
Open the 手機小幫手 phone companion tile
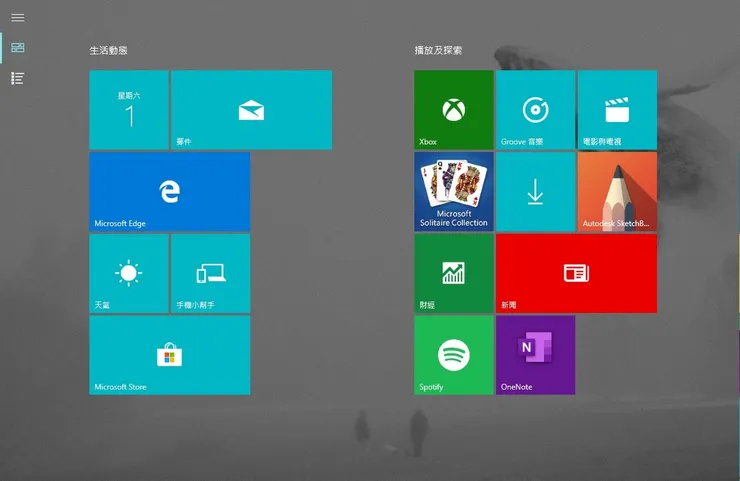pyautogui.click(x=210, y=273)
